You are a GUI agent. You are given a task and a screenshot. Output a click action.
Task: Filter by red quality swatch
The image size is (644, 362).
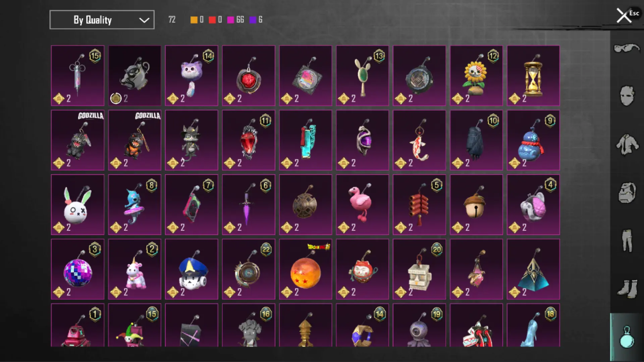[x=212, y=20]
